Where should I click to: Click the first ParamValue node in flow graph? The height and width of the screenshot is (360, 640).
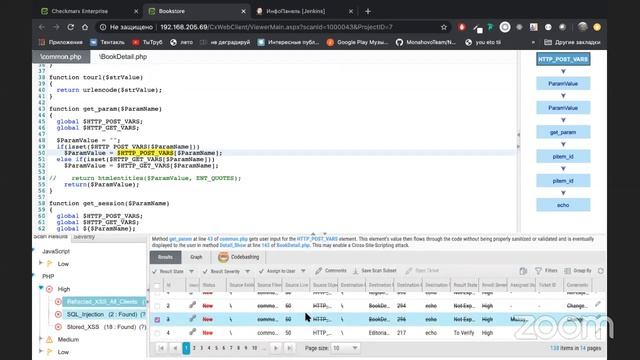[563, 84]
